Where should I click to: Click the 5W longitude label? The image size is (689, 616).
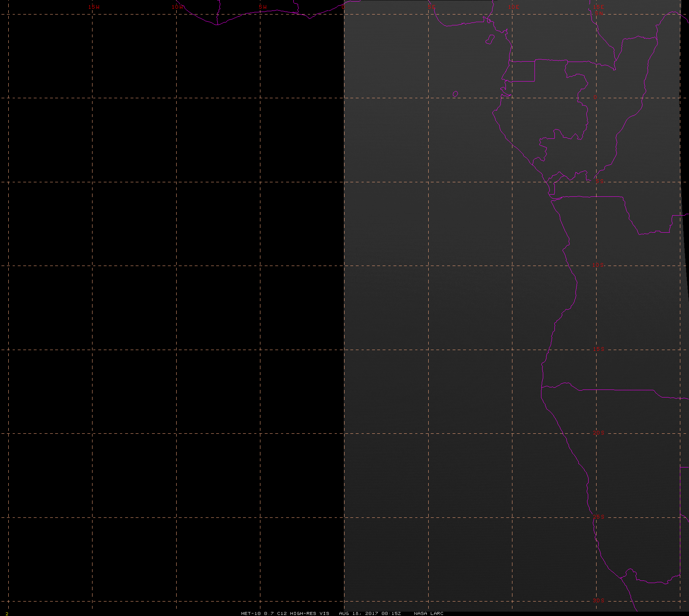263,7
